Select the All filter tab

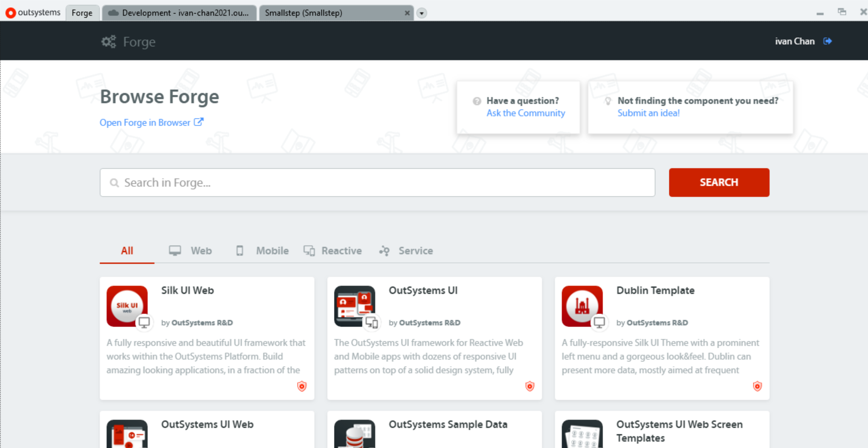[x=127, y=251]
